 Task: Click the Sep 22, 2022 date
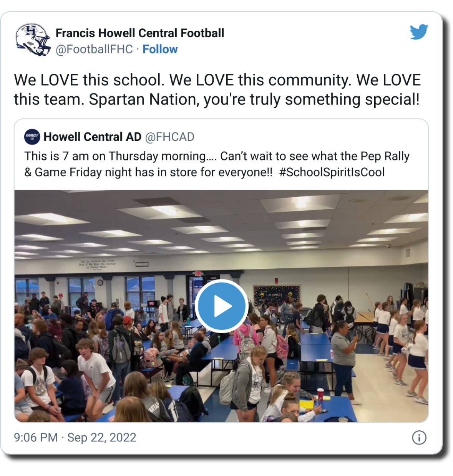coord(102,438)
